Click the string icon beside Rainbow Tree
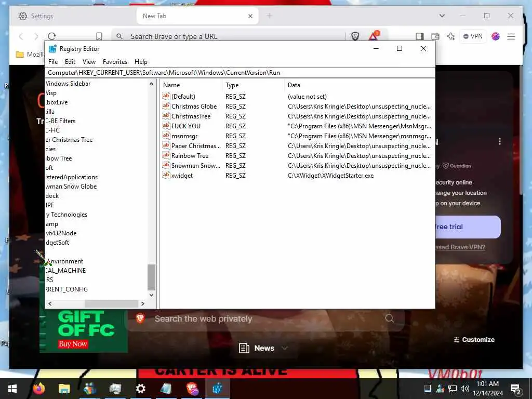The image size is (532, 399). click(166, 155)
